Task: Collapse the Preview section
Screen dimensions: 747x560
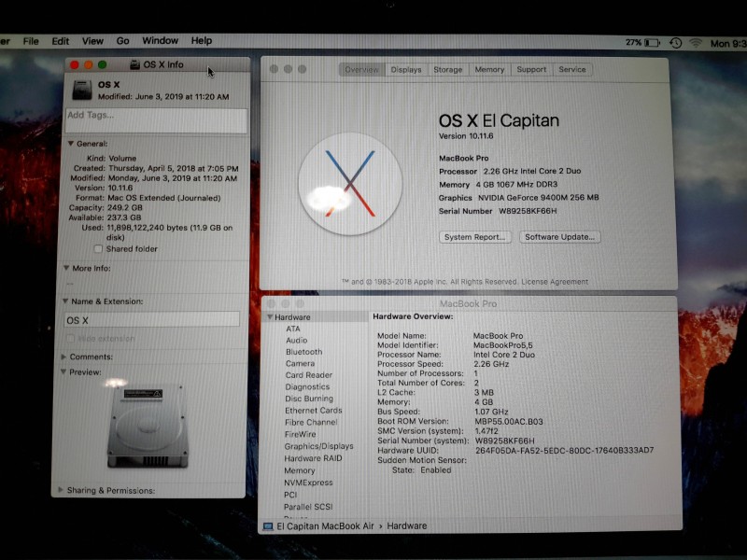Action: (63, 371)
